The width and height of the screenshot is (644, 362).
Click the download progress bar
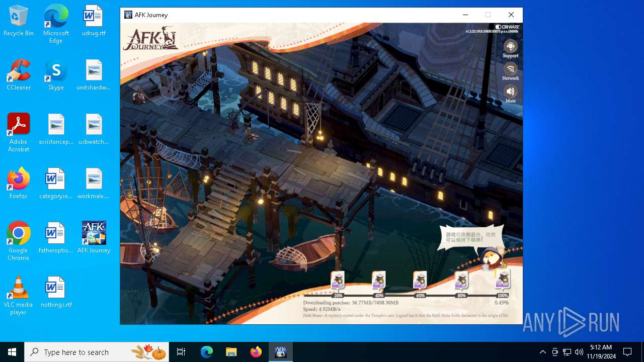406,296
